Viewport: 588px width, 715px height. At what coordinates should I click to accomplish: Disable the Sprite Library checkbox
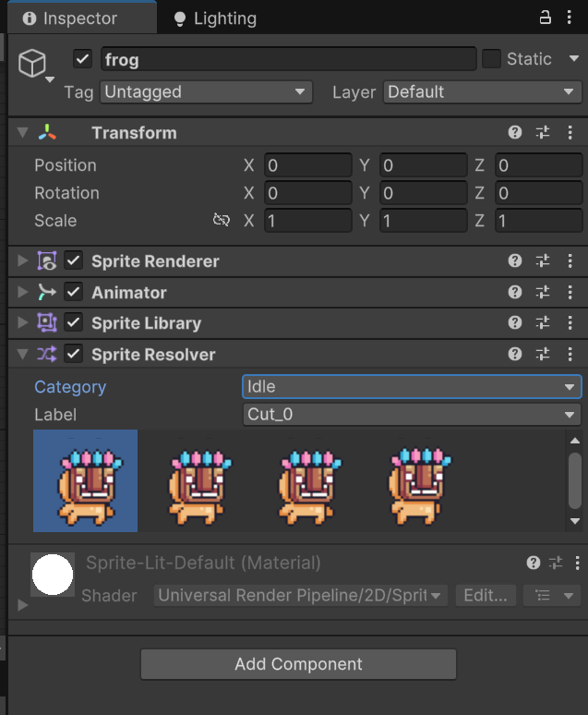74,322
